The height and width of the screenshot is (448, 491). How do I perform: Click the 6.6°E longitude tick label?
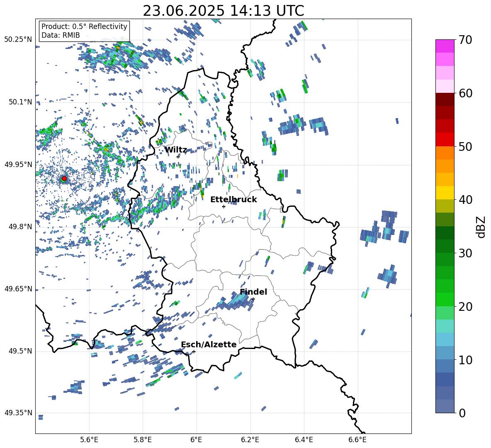[357, 440]
